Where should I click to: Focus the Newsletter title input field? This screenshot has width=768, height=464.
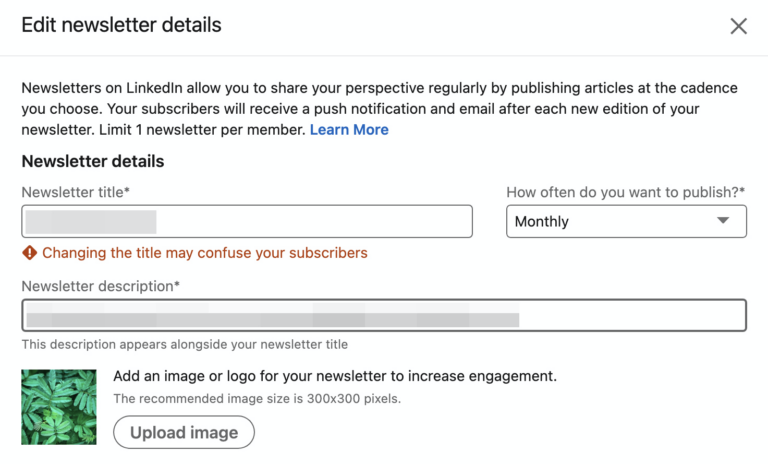tap(247, 221)
